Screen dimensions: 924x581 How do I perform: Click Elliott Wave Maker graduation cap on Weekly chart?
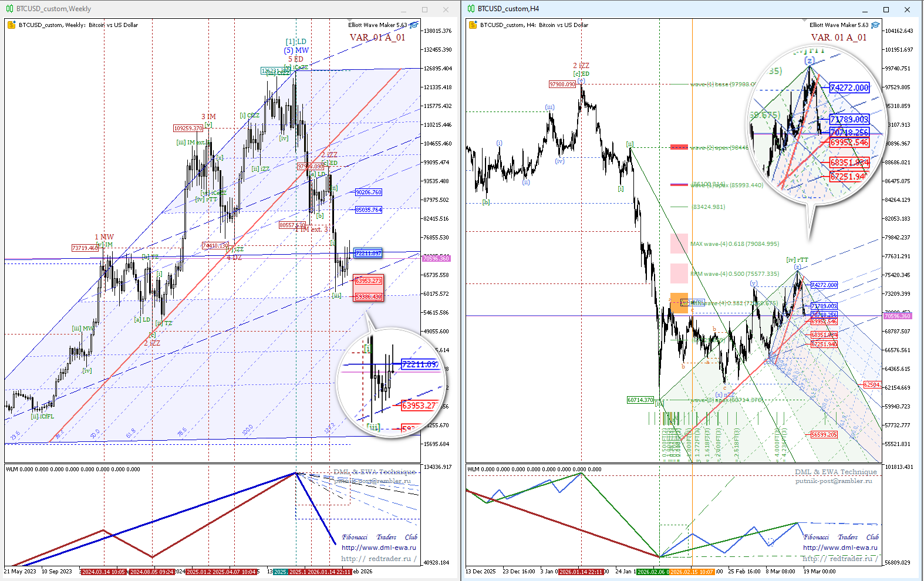click(414, 25)
